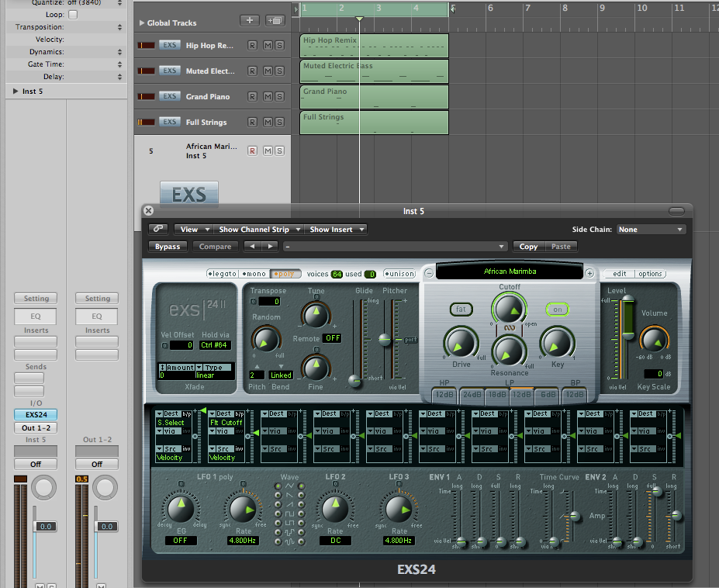
Task: Click the Fine tuning knob
Action: pos(316,367)
